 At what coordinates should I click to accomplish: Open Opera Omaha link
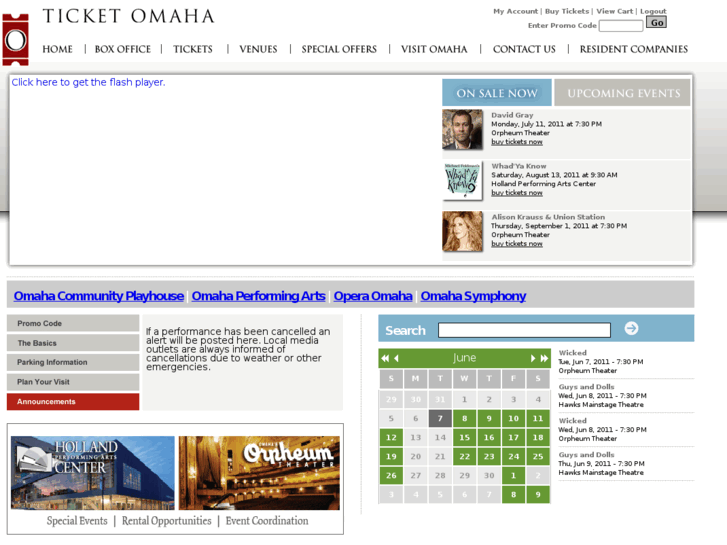373,296
